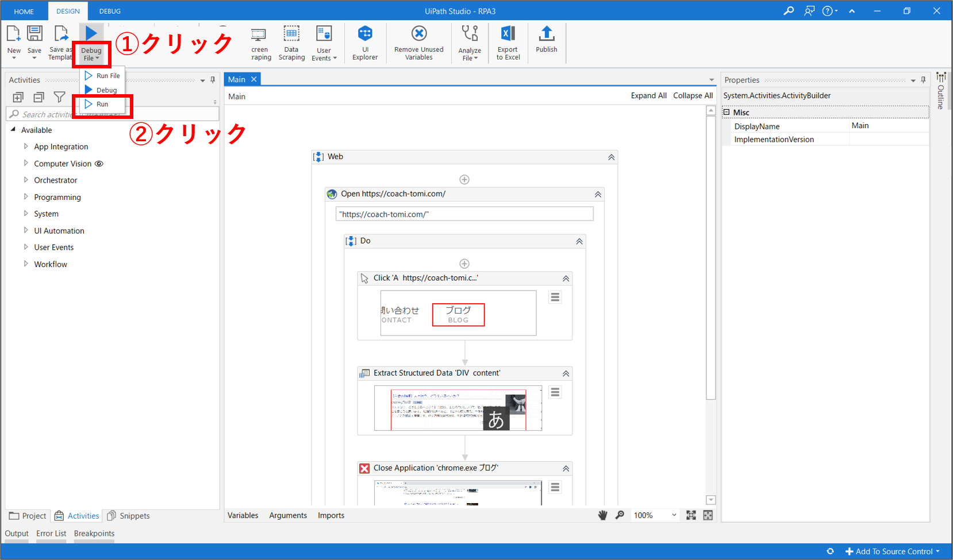The image size is (953, 560).
Task: Publish the project
Action: (546, 40)
